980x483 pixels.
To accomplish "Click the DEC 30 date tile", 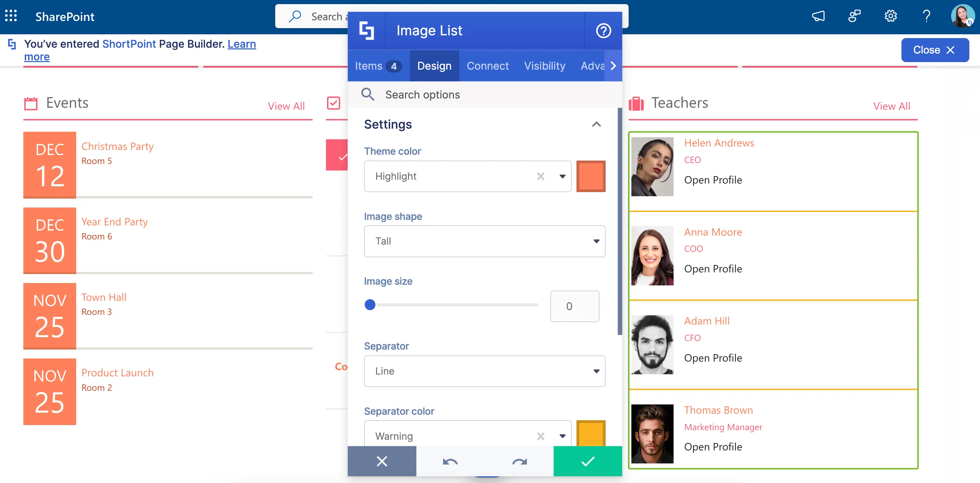I will (x=49, y=240).
